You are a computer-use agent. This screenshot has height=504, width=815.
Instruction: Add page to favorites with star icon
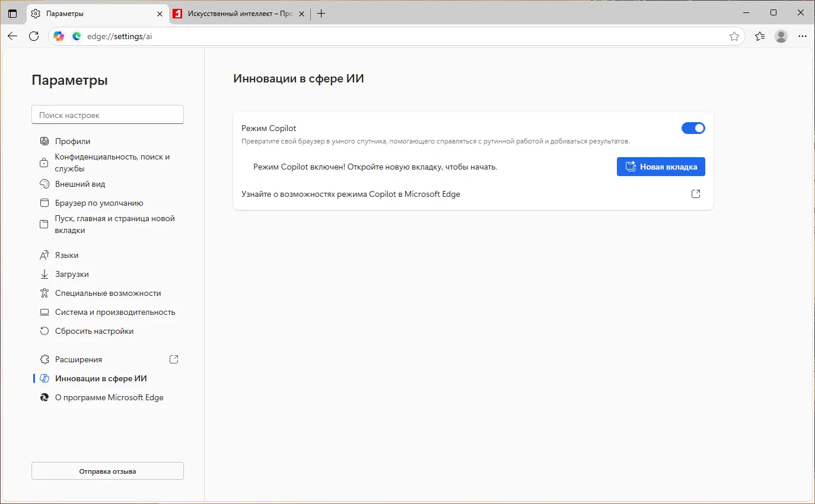pyautogui.click(x=734, y=36)
